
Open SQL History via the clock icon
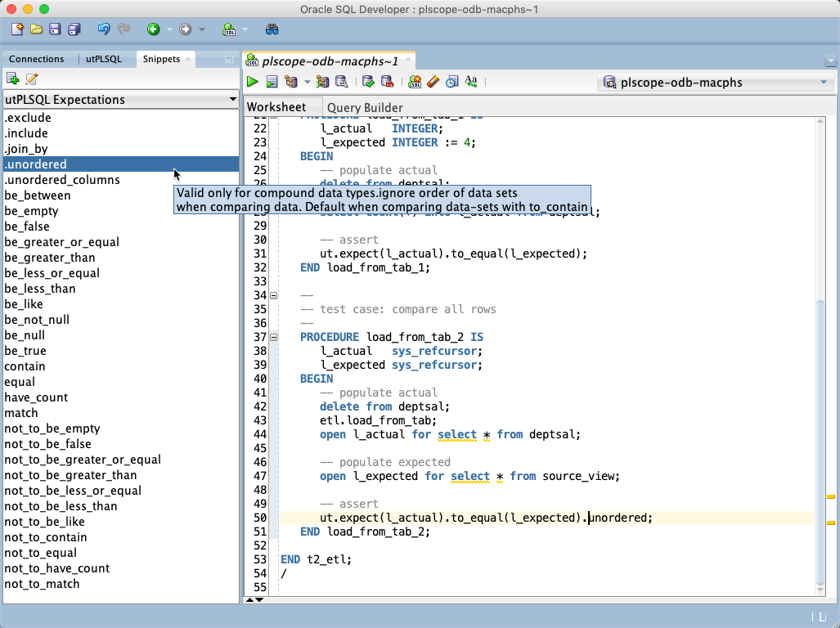[451, 81]
